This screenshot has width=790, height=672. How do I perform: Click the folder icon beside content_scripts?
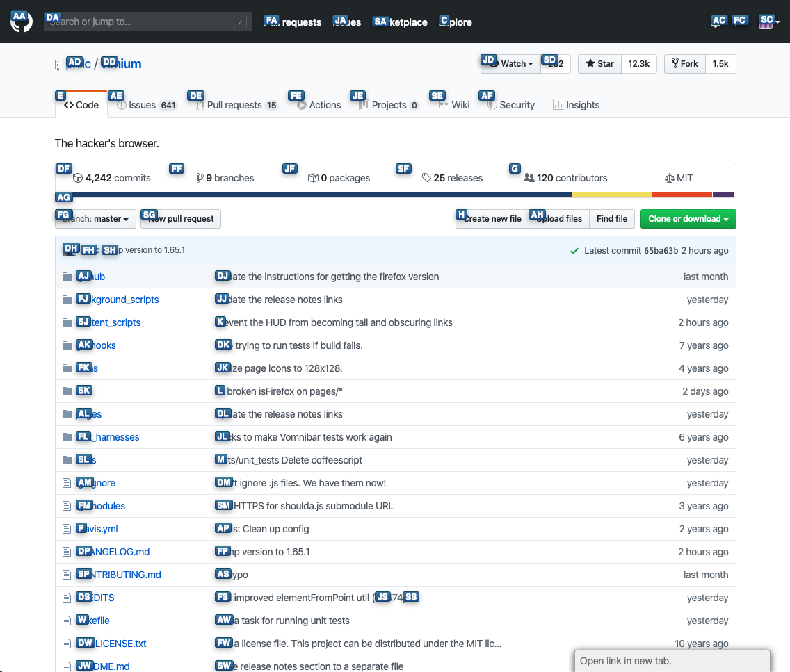[67, 322]
